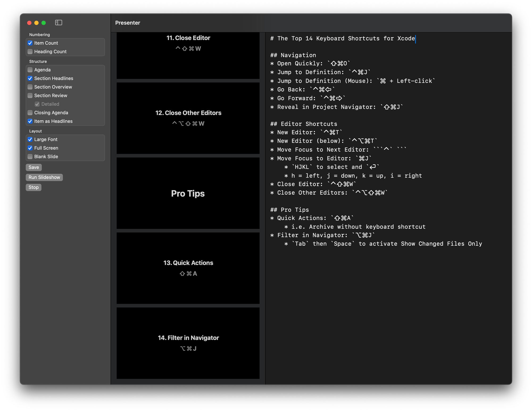The width and height of the screenshot is (532, 411).
Task: Turn off Full Screen layout
Action: (x=30, y=148)
